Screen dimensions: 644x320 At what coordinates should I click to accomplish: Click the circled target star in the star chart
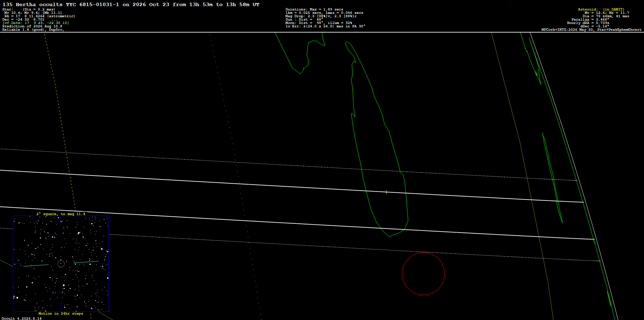(x=61, y=264)
